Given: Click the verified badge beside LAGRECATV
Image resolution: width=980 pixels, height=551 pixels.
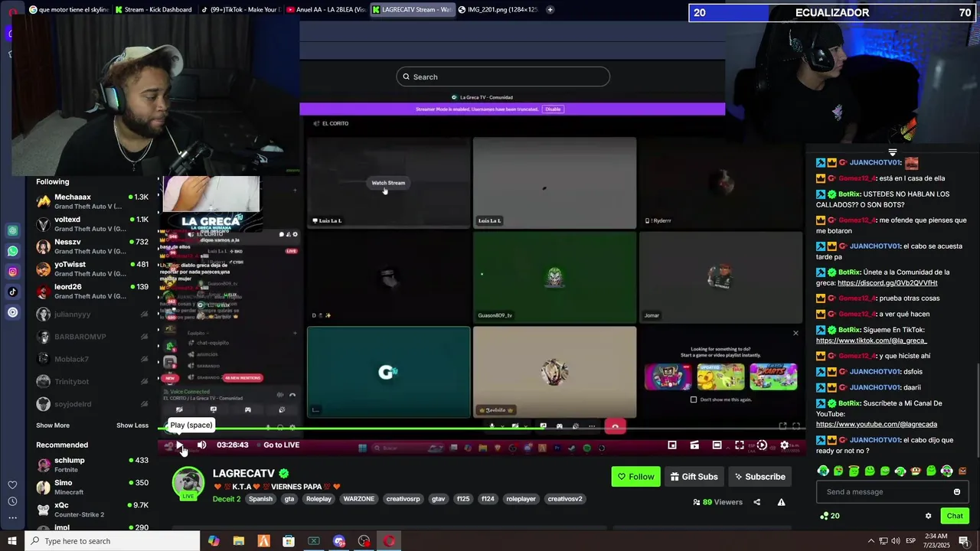Looking at the screenshot, I should (x=284, y=474).
